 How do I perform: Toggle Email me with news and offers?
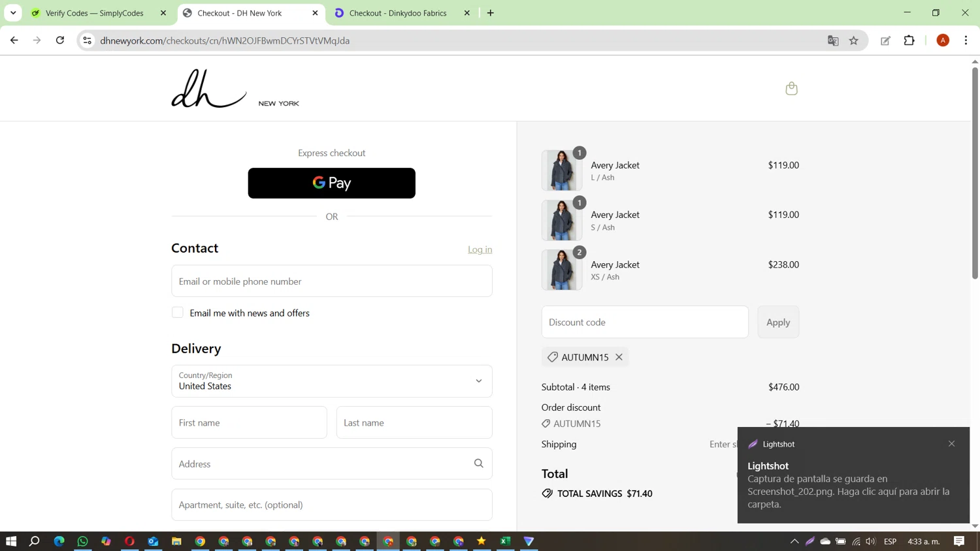178,313
